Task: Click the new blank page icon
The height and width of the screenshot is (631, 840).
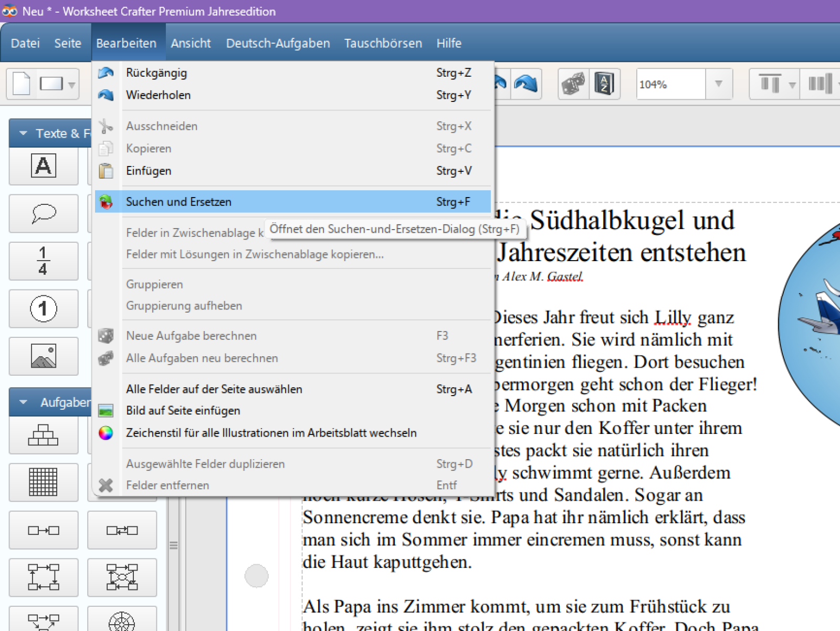Action: click(x=22, y=84)
